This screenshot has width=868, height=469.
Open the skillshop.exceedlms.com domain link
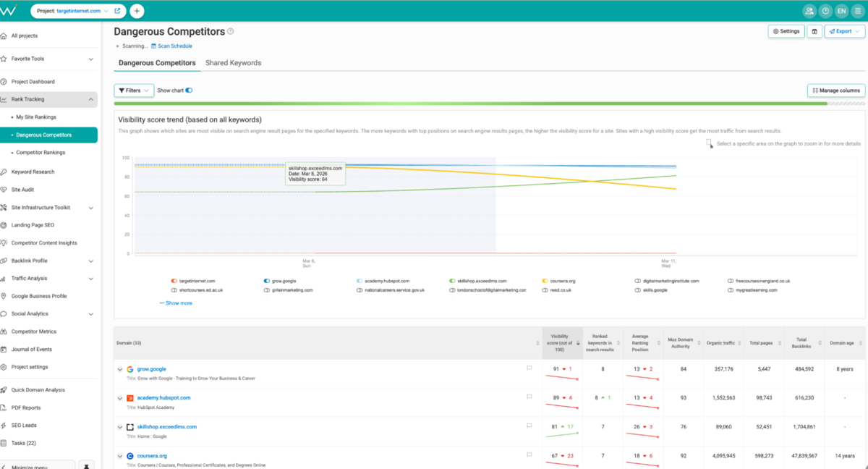point(166,427)
